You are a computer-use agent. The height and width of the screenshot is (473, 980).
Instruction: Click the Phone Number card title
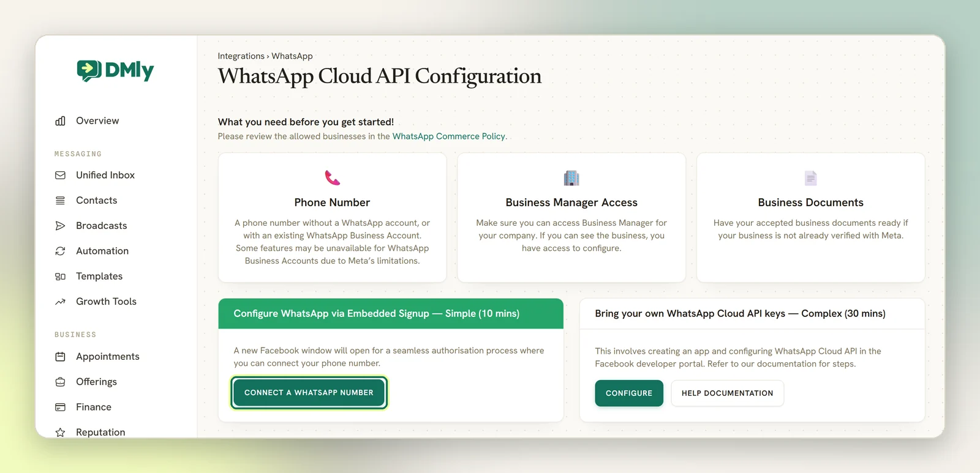(x=332, y=203)
